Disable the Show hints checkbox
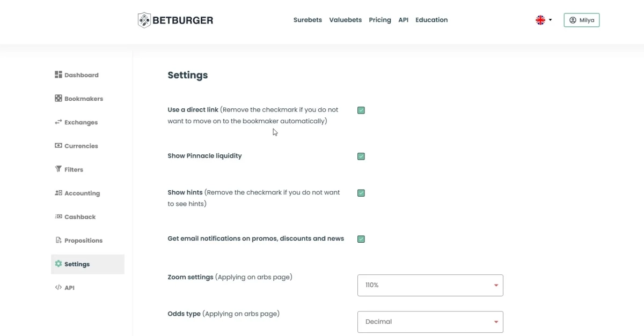Image resolution: width=644 pixels, height=336 pixels. pos(361,193)
